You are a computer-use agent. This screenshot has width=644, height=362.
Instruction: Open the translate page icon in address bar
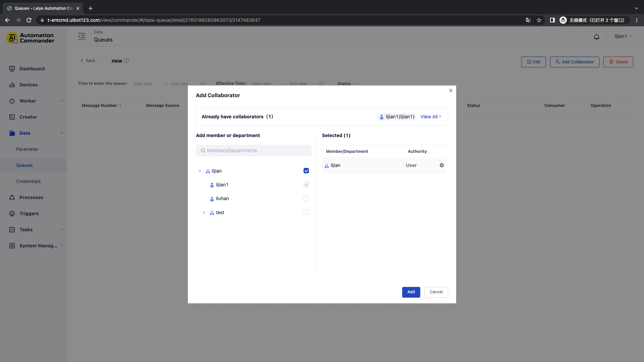[x=528, y=20]
